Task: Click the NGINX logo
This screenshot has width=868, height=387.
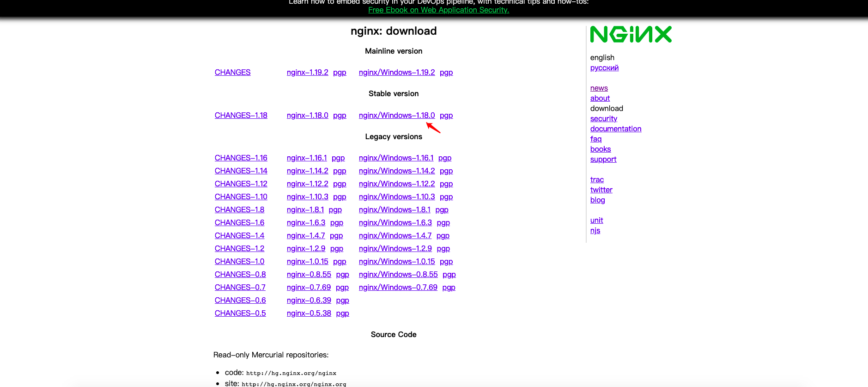Action: (631, 34)
